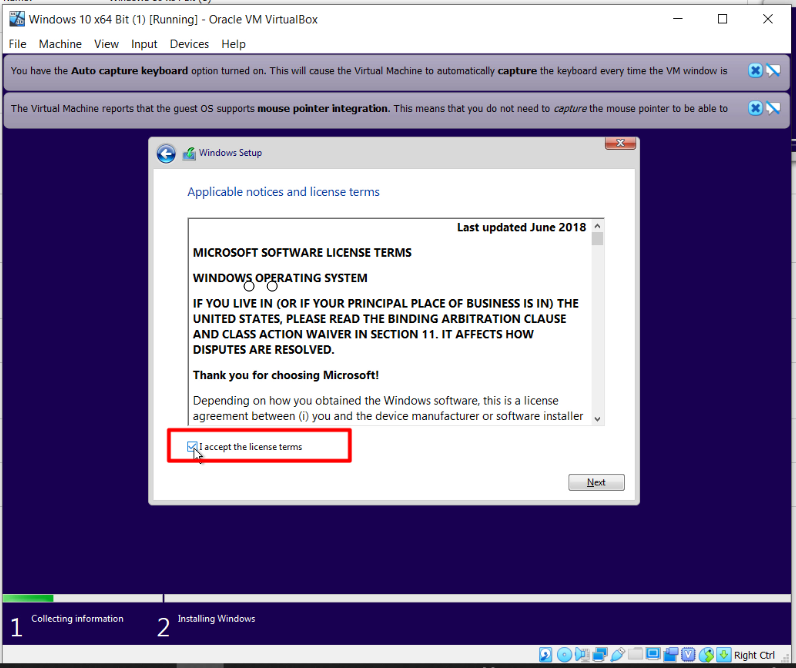Screen dimensions: 796x668
Task: Click the 'MICROSOFT SOFTWARE LICENSE TERMS' line
Action: point(302,253)
